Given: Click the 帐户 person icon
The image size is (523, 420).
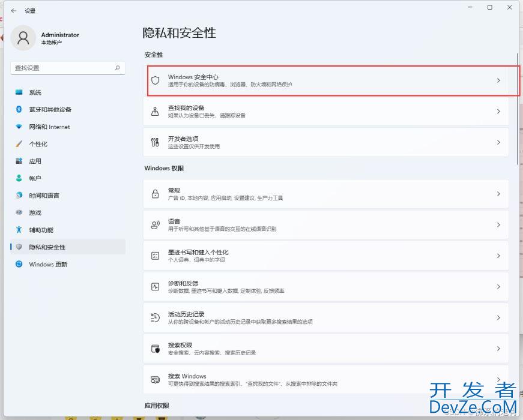Looking at the screenshot, I should pos(19,178).
